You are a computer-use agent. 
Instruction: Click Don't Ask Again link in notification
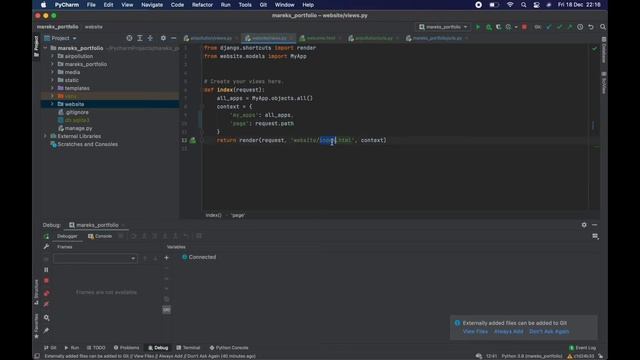click(x=549, y=331)
